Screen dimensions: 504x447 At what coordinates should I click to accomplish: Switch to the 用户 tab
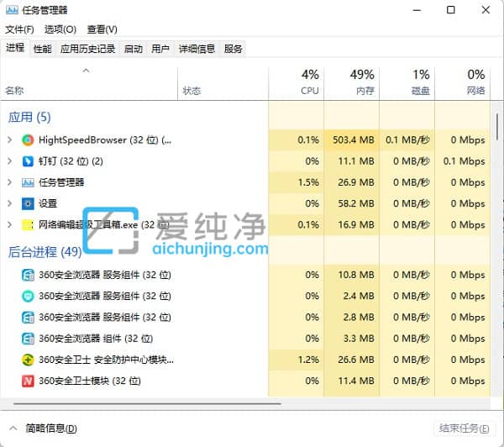click(160, 49)
